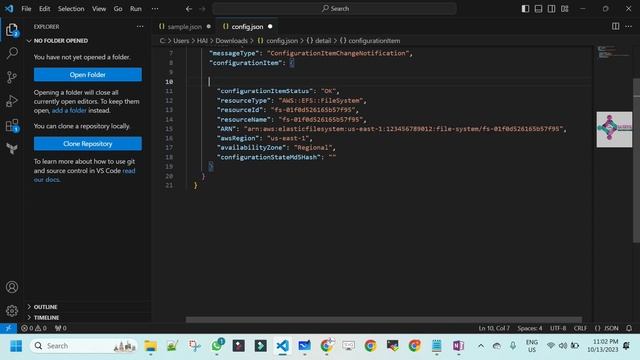Open Source Control view
Screen dimensions: 640x360
[12, 77]
